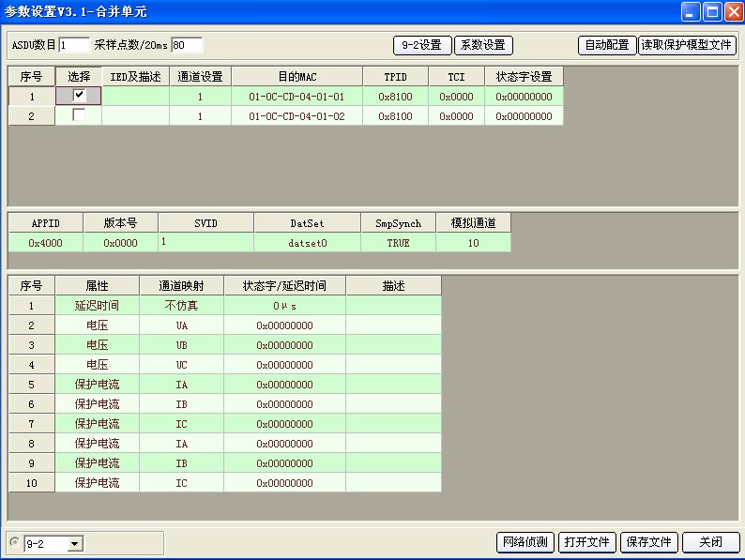The height and width of the screenshot is (560, 745).
Task: Select destination MAC 01-0C-CD-04-01-02 cell
Action: (x=296, y=116)
